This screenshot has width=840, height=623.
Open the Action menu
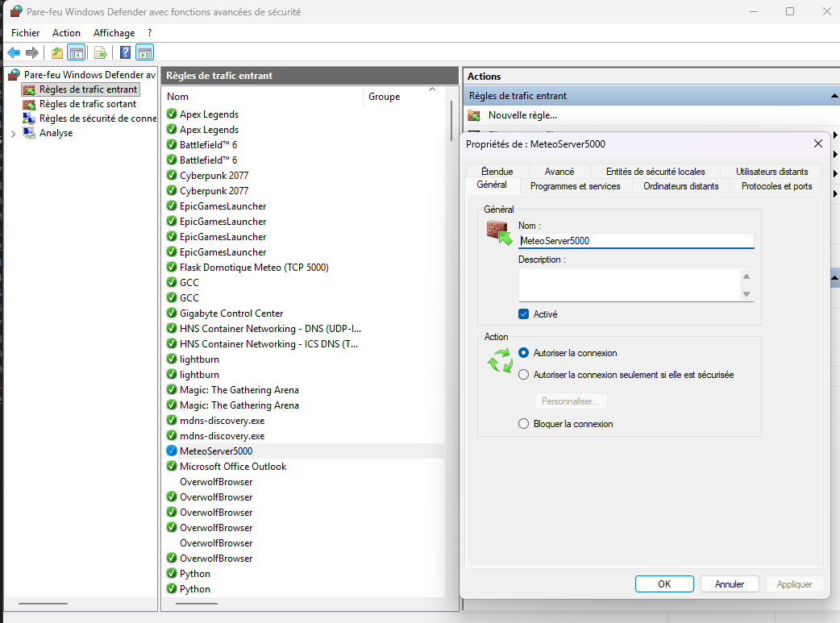click(x=66, y=32)
